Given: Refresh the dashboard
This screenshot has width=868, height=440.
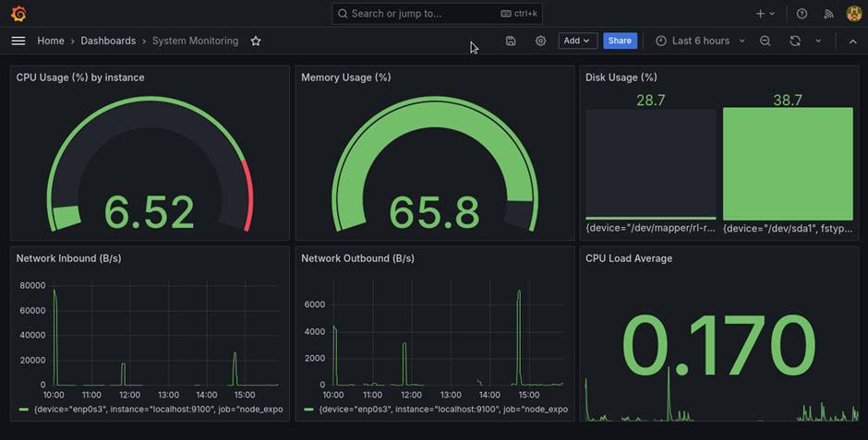Looking at the screenshot, I should (x=795, y=41).
